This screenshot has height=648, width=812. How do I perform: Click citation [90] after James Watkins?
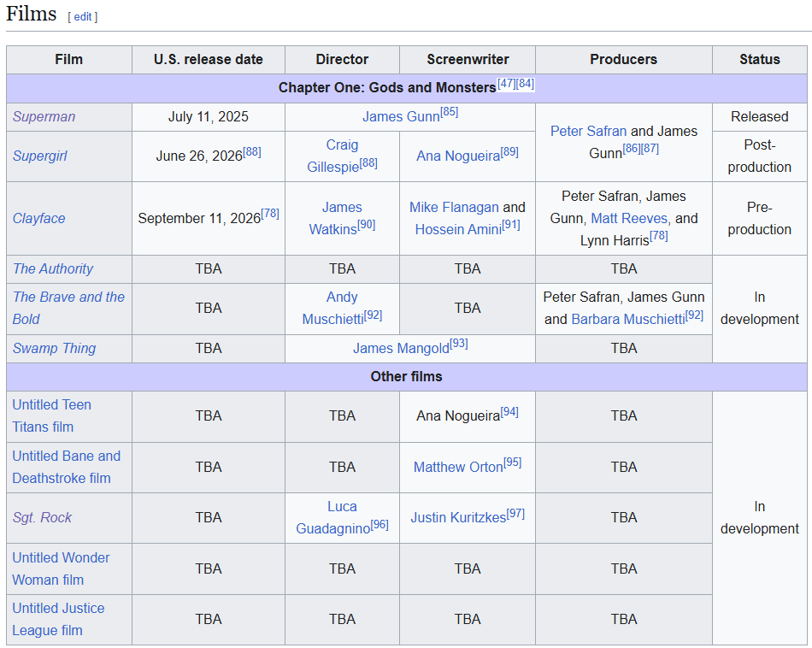tap(366, 224)
